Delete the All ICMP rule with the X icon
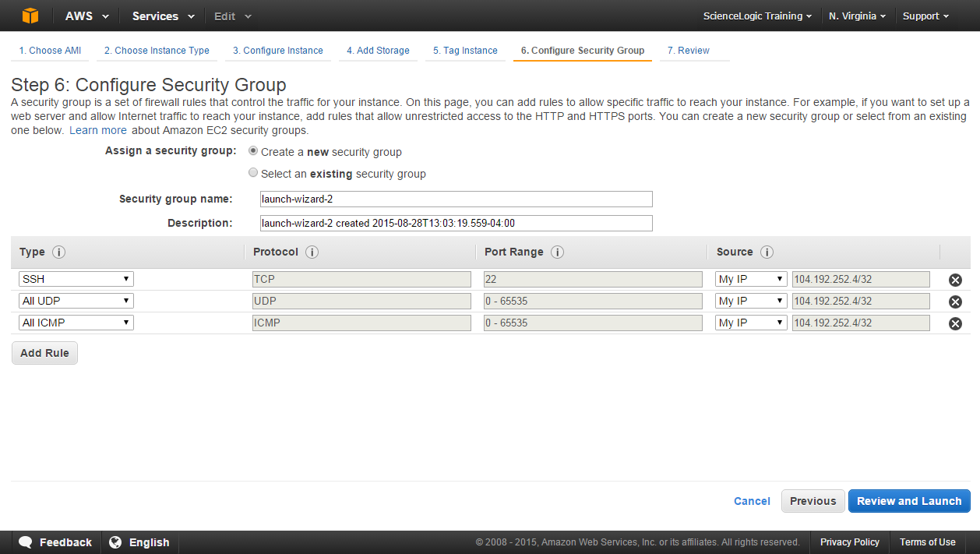Image resolution: width=980 pixels, height=554 pixels. (x=954, y=323)
